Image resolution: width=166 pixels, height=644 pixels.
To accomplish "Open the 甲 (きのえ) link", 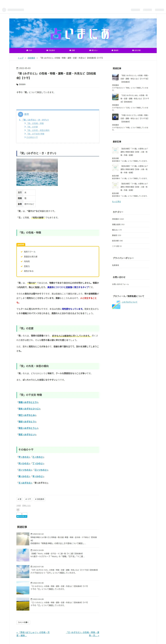I will [24, 457].
